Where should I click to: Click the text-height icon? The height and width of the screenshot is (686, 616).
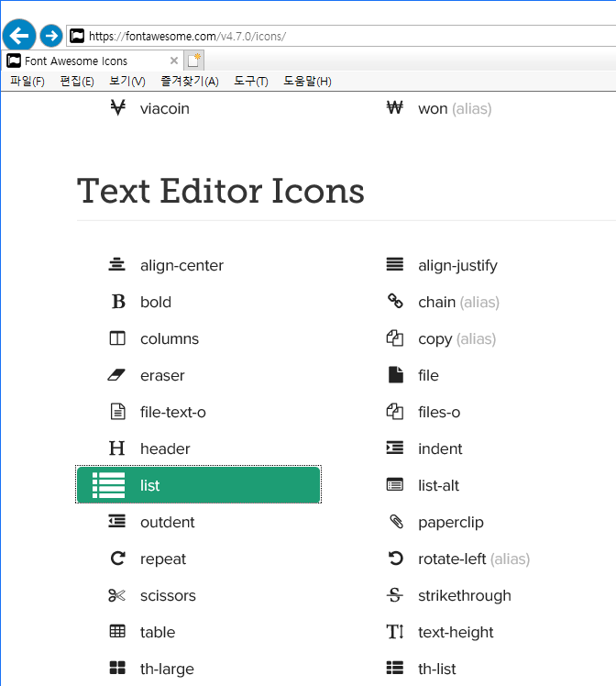point(395,632)
